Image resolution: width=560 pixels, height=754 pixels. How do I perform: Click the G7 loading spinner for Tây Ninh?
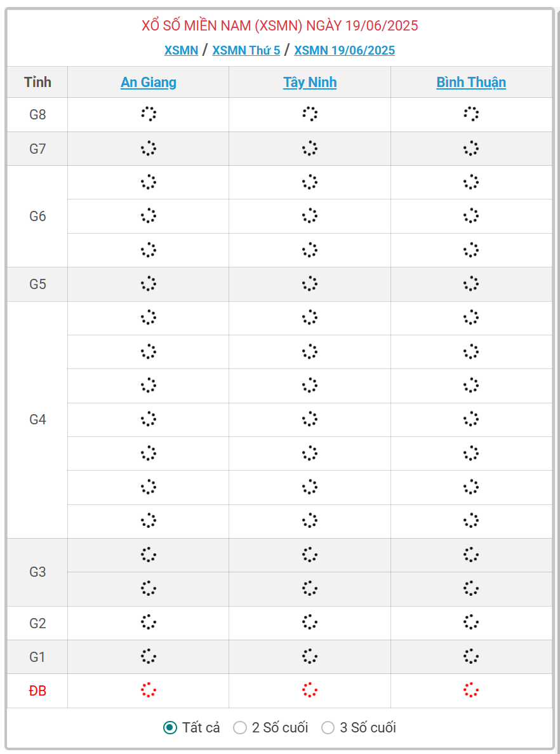click(310, 149)
